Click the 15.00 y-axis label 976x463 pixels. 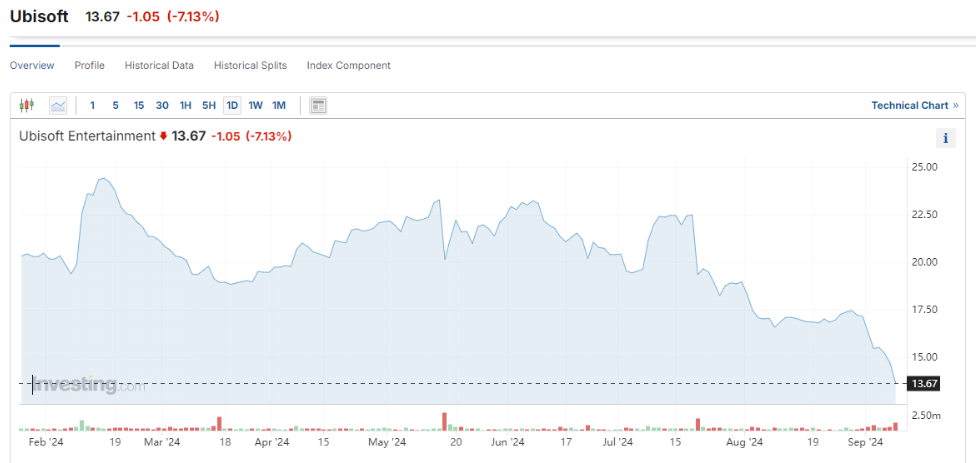click(x=924, y=357)
